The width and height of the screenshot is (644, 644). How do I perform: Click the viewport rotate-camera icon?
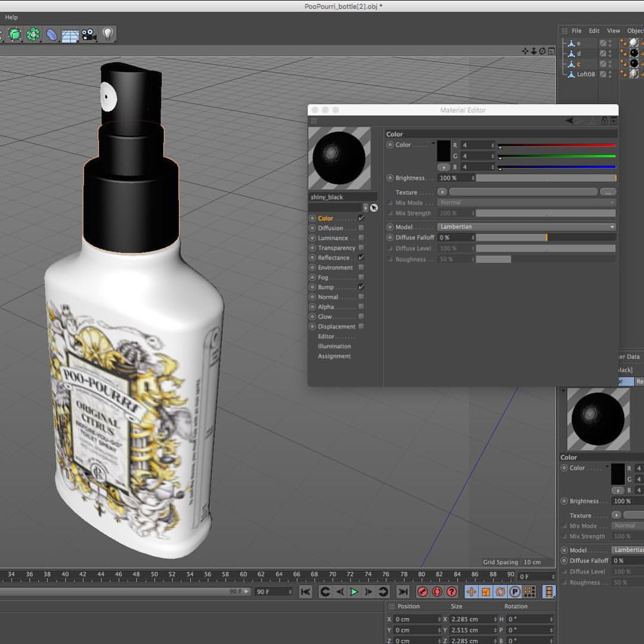[x=542, y=51]
